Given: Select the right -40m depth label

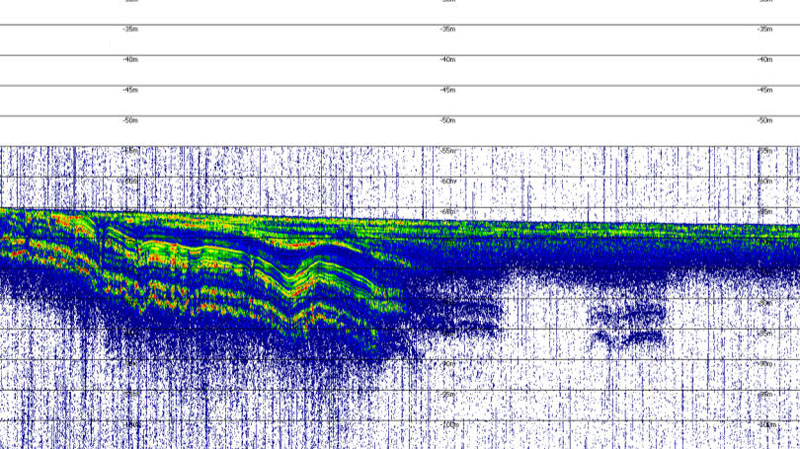Looking at the screenshot, I should (765, 60).
